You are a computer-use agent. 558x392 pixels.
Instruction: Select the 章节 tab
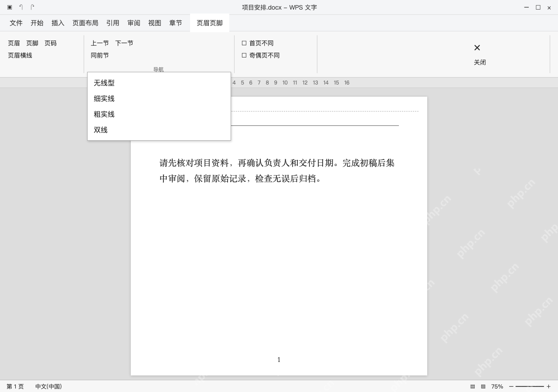pos(176,23)
